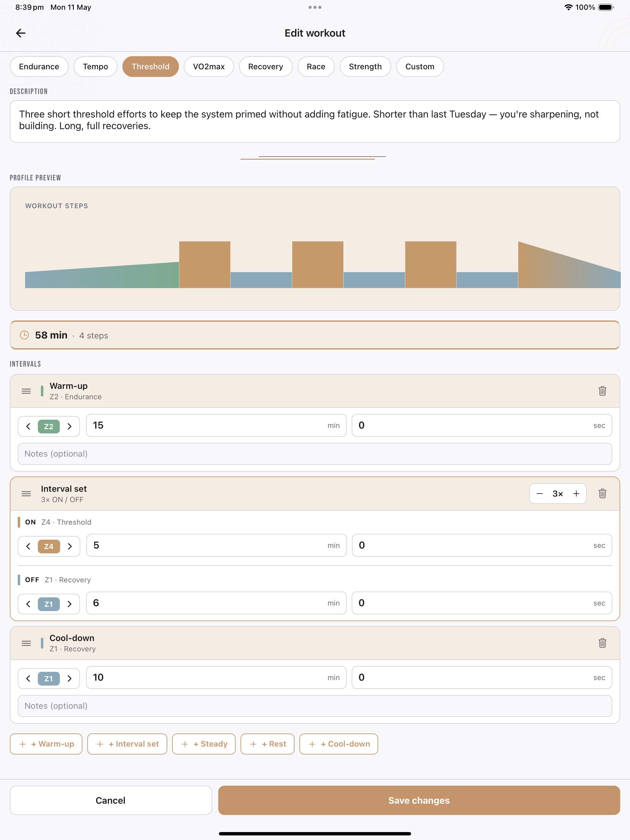Image resolution: width=630 pixels, height=840 pixels.
Task: Select next zone for Warm-up
Action: [x=70, y=426]
